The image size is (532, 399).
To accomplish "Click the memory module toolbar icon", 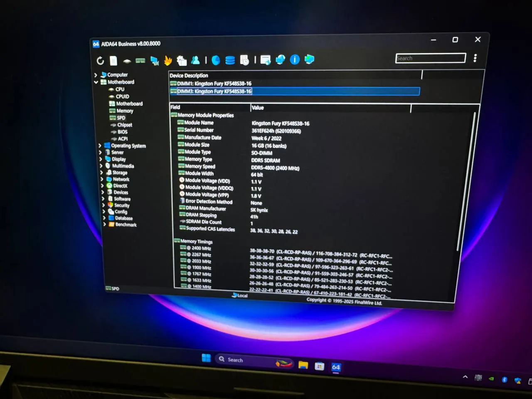I will [x=140, y=61].
